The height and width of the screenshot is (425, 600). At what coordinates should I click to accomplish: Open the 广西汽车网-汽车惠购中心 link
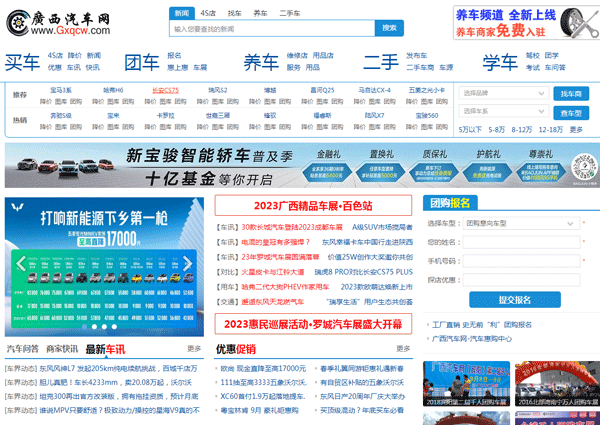tap(471, 339)
